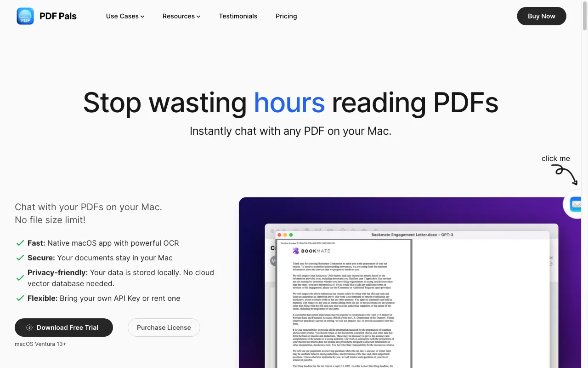Screen dimensions: 588x368
Task: Click the Buy Now button
Action: [x=542, y=16]
